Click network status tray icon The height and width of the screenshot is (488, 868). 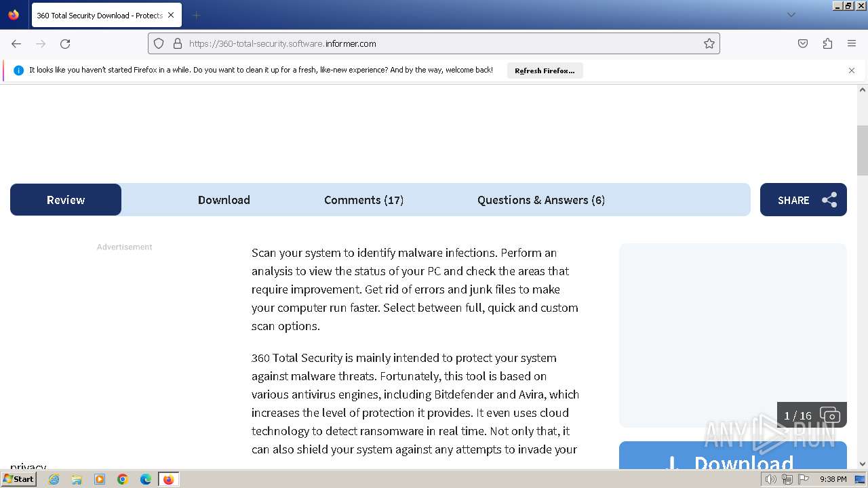(787, 479)
